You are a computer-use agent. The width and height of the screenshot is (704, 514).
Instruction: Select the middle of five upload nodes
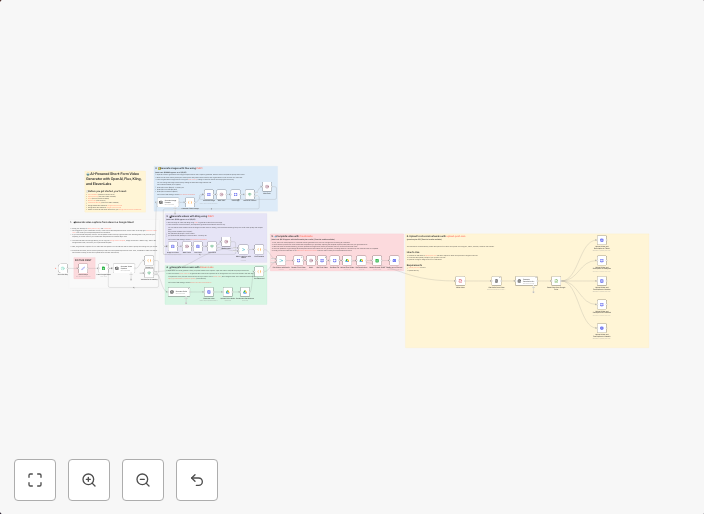pos(601,282)
